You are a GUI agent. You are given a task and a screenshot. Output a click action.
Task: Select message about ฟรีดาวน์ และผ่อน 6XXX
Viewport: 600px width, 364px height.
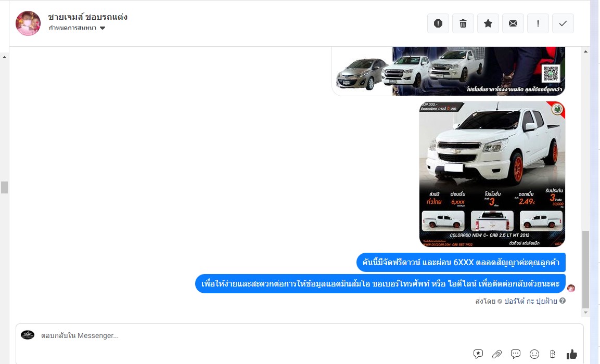(461, 262)
